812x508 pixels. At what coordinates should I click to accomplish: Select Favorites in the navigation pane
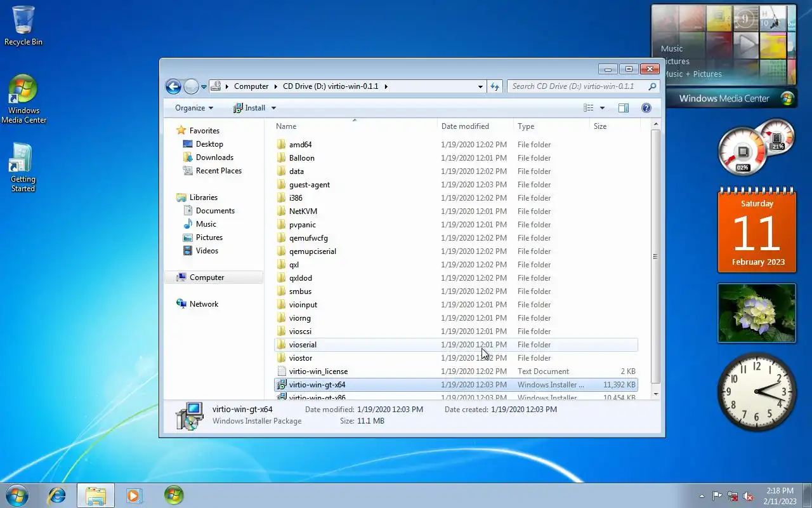(204, 131)
